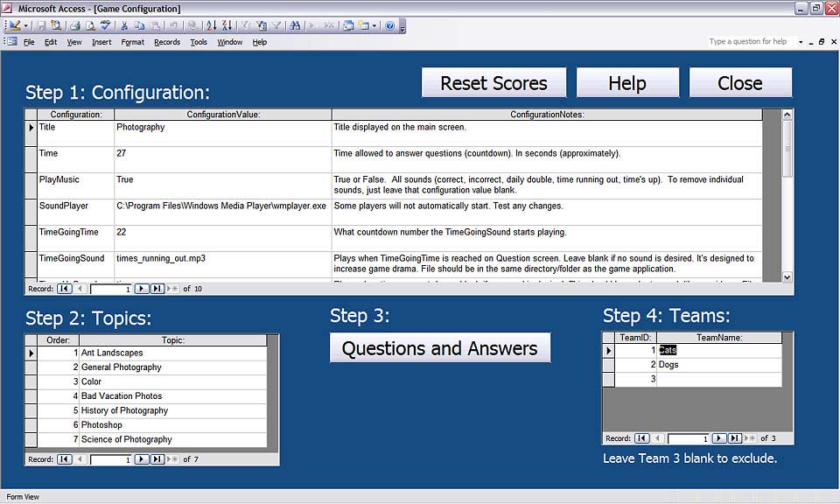
Task: Open Microsoft Access Help question-mark icon
Action: point(389,26)
